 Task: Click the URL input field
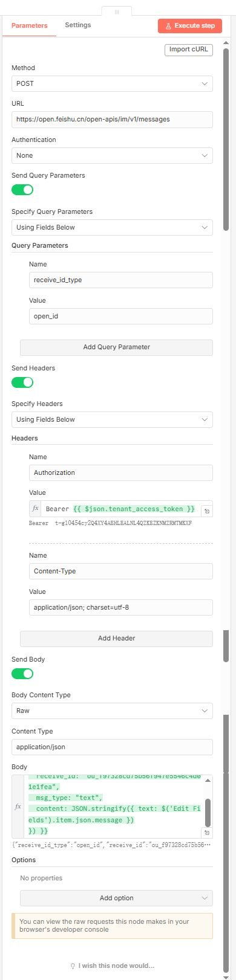tap(112, 119)
